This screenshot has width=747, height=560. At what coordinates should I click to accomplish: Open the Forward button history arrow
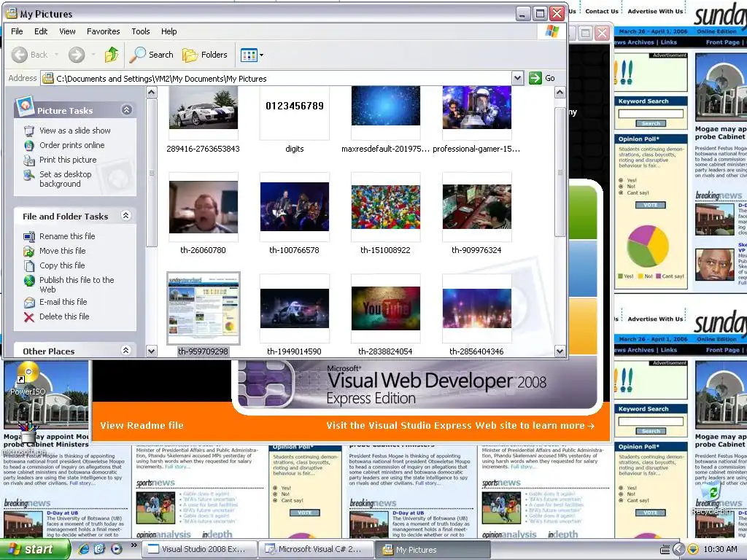pos(93,55)
